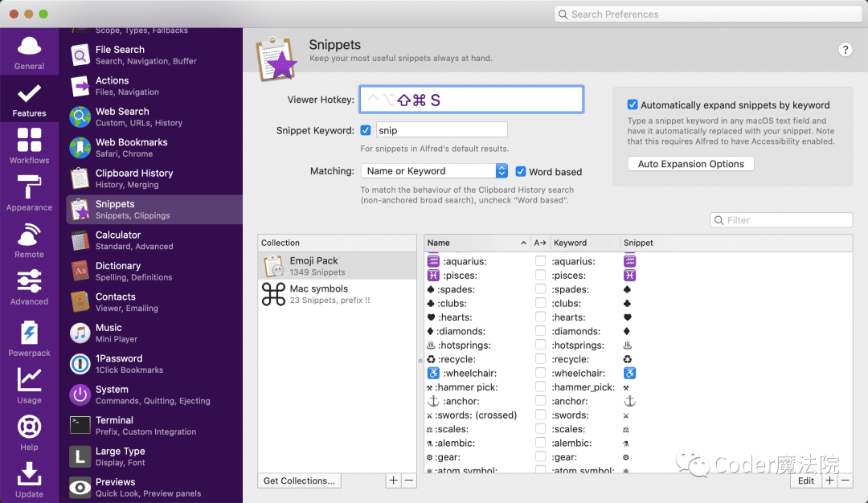The width and height of the screenshot is (868, 503).
Task: Open the help question mark button
Action: coord(845,50)
